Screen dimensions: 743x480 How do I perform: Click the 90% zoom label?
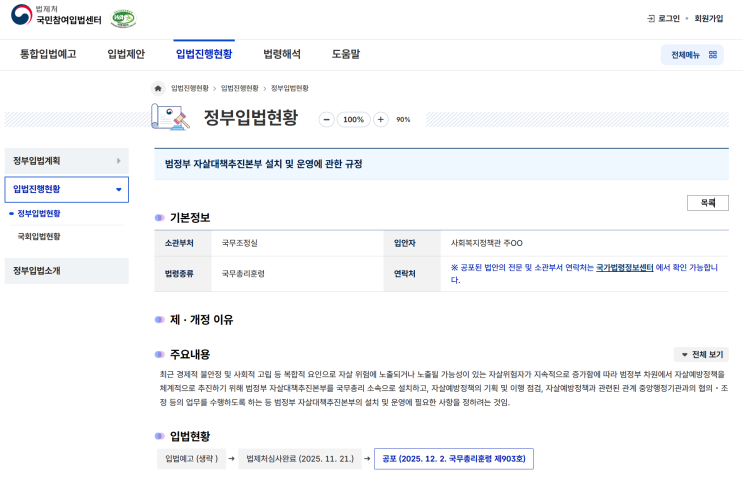(403, 119)
